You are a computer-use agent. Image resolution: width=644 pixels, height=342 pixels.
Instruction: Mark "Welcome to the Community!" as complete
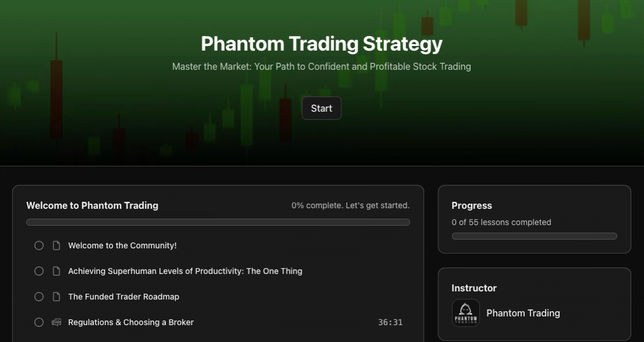(39, 245)
